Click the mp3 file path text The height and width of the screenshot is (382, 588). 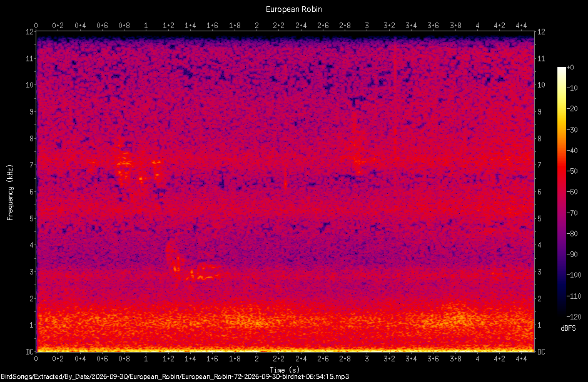click(175, 376)
